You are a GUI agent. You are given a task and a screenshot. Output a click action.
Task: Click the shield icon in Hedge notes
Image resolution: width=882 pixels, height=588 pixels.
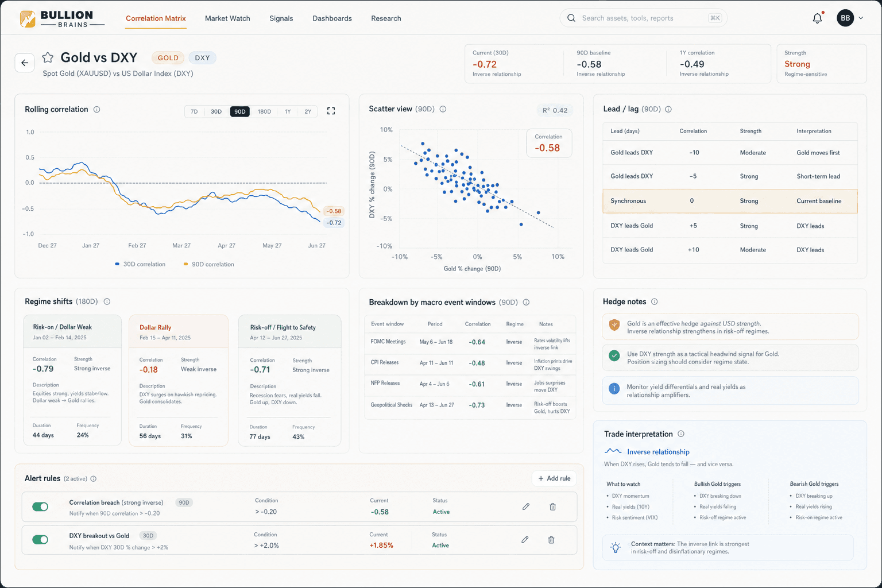(x=614, y=325)
